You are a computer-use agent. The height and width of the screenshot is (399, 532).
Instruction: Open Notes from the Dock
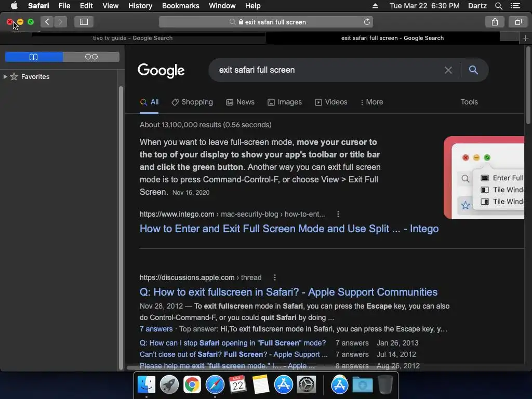coord(261,385)
